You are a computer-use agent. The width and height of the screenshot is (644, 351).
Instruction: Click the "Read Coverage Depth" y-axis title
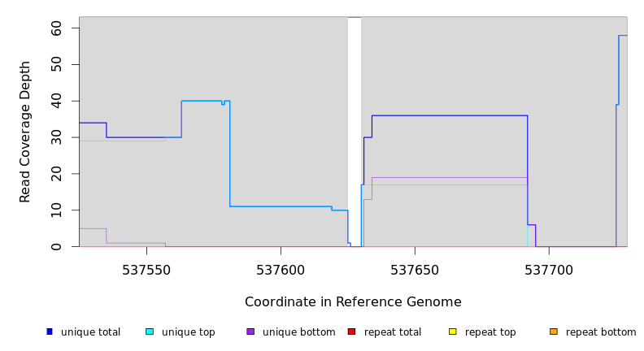25,132
